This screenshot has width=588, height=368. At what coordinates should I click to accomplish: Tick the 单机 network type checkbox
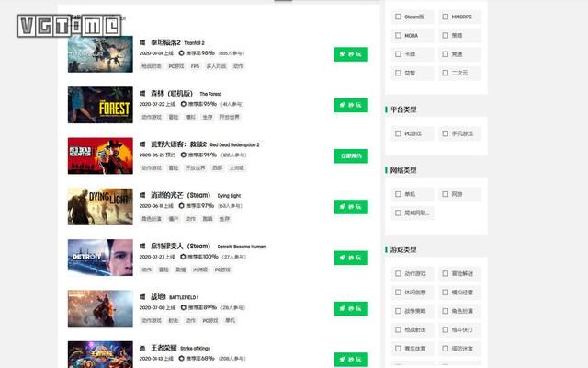398,194
